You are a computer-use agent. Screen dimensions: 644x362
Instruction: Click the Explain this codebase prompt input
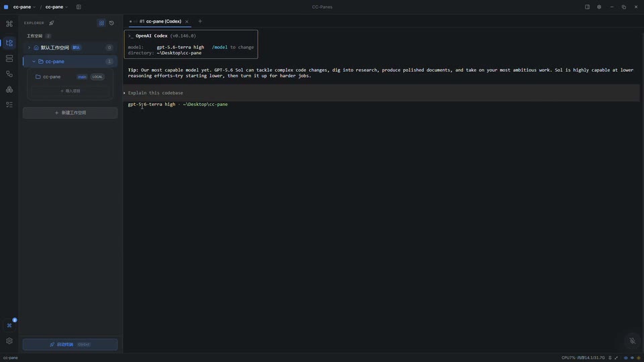[382, 93]
